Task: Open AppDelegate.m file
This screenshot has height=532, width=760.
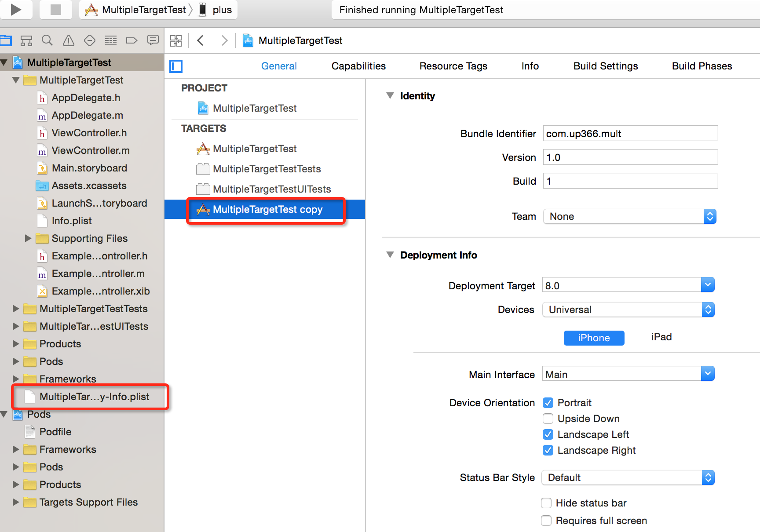Action: tap(87, 115)
